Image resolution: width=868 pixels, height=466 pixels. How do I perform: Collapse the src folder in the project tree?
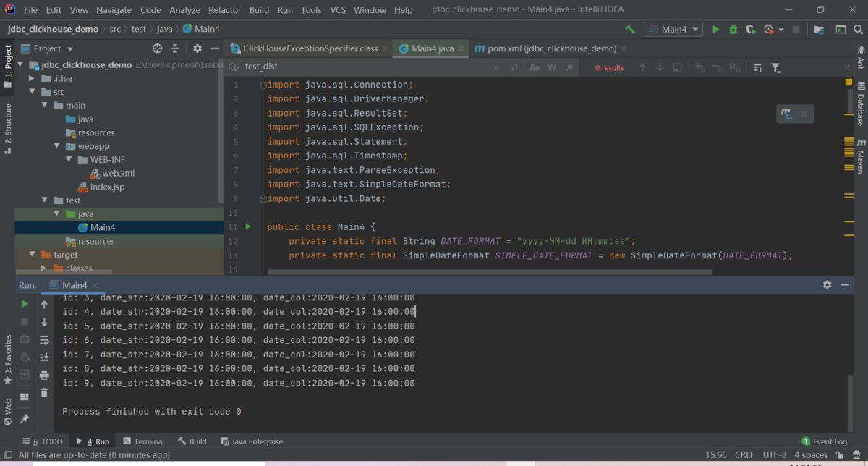pos(32,92)
